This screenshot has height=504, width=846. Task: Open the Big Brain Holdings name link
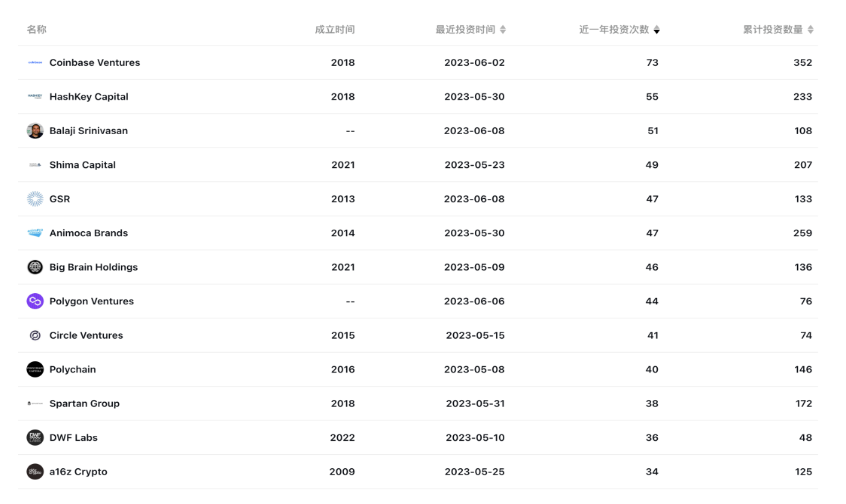93,267
